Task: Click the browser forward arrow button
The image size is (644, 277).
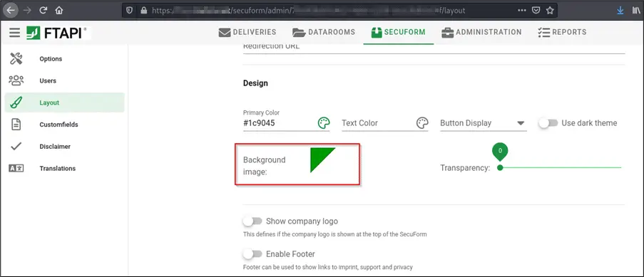Action: point(28,10)
